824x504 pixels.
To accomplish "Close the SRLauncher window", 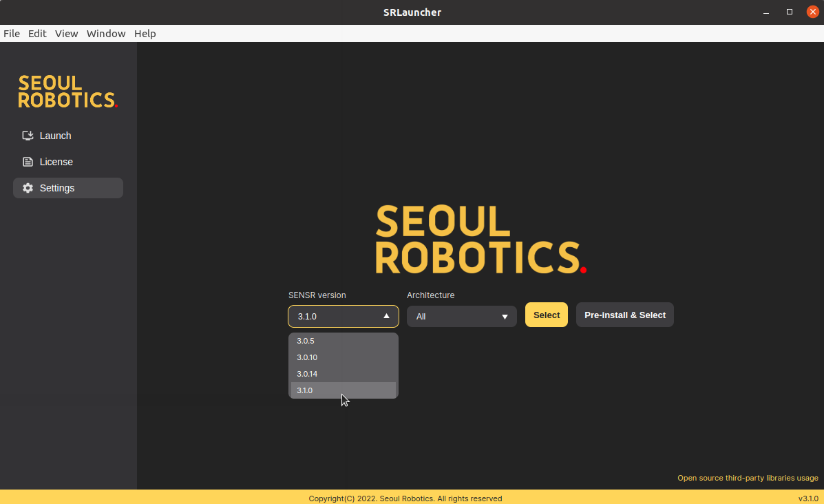I will 812,12.
